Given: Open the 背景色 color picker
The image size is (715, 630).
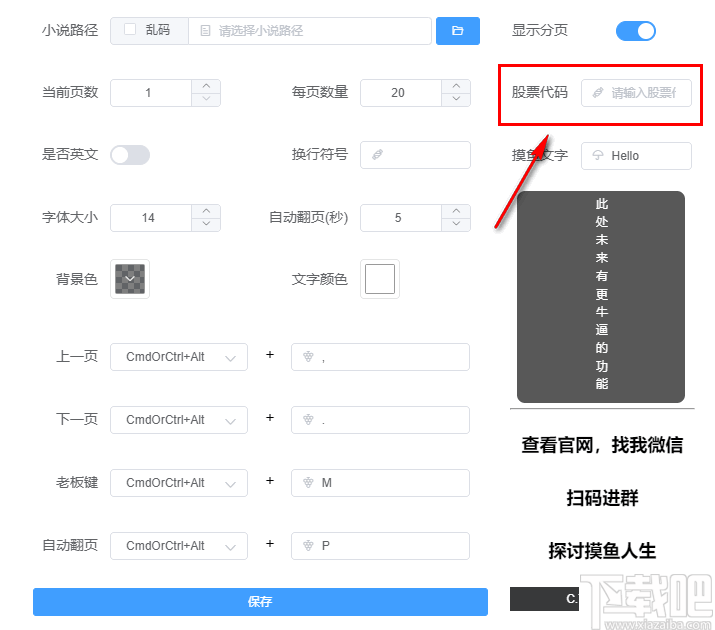Looking at the screenshot, I should [x=130, y=279].
